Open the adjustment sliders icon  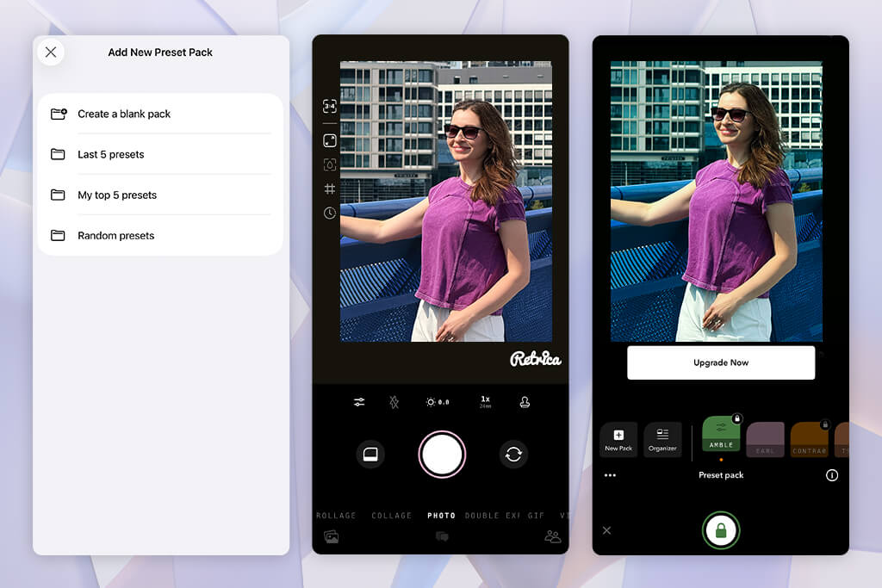(359, 402)
